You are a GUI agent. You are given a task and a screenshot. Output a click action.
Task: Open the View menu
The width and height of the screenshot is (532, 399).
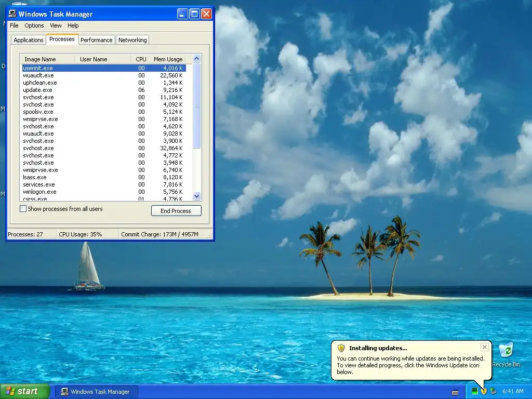[x=56, y=25]
